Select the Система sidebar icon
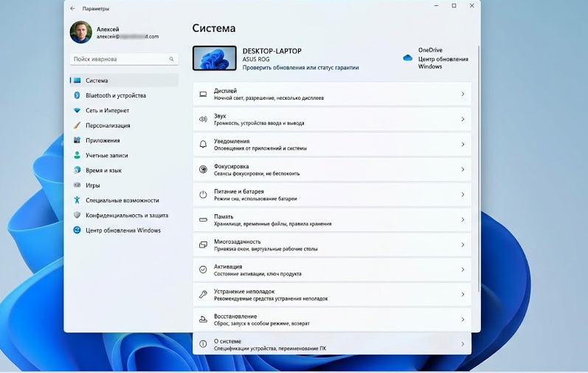 click(77, 81)
